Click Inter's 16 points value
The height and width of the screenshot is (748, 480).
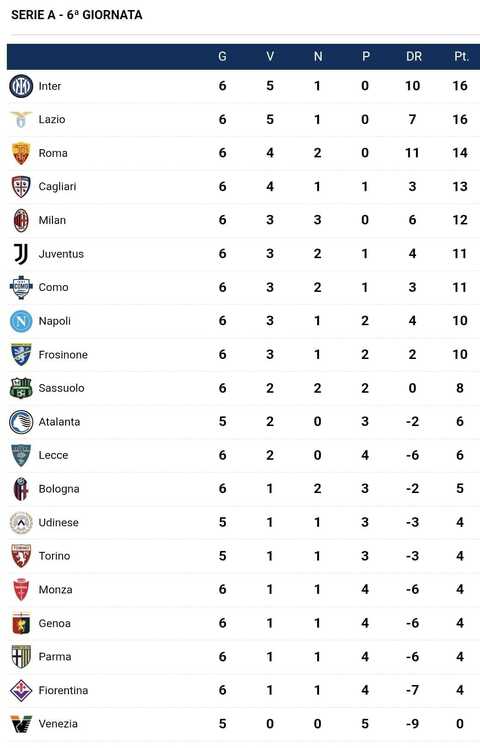[460, 86]
